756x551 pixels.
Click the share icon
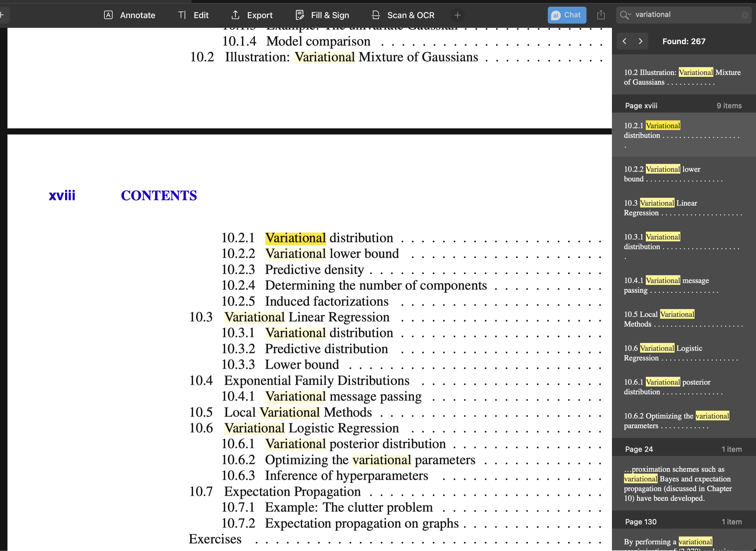click(x=600, y=15)
